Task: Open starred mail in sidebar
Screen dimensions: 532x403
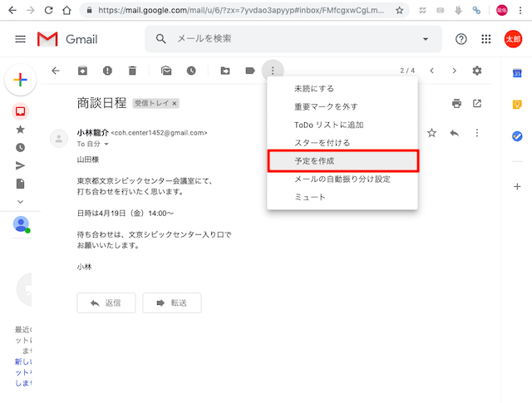Action: click(20, 130)
